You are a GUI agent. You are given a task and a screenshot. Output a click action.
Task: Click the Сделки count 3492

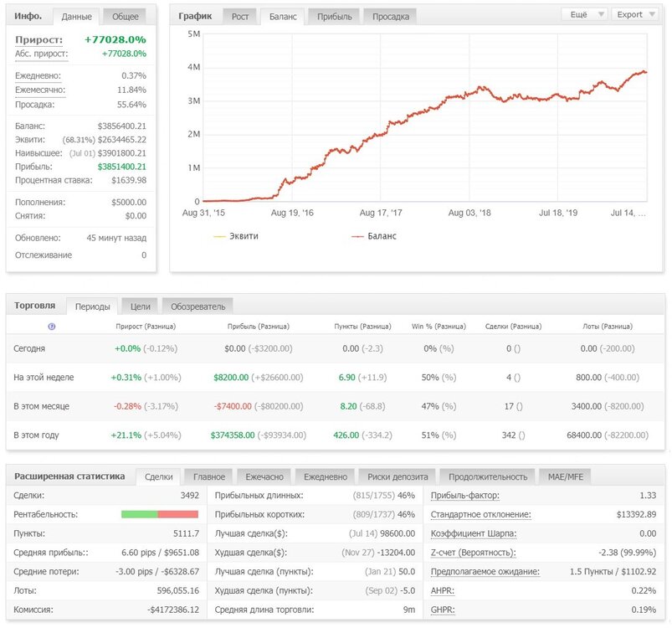click(x=189, y=496)
